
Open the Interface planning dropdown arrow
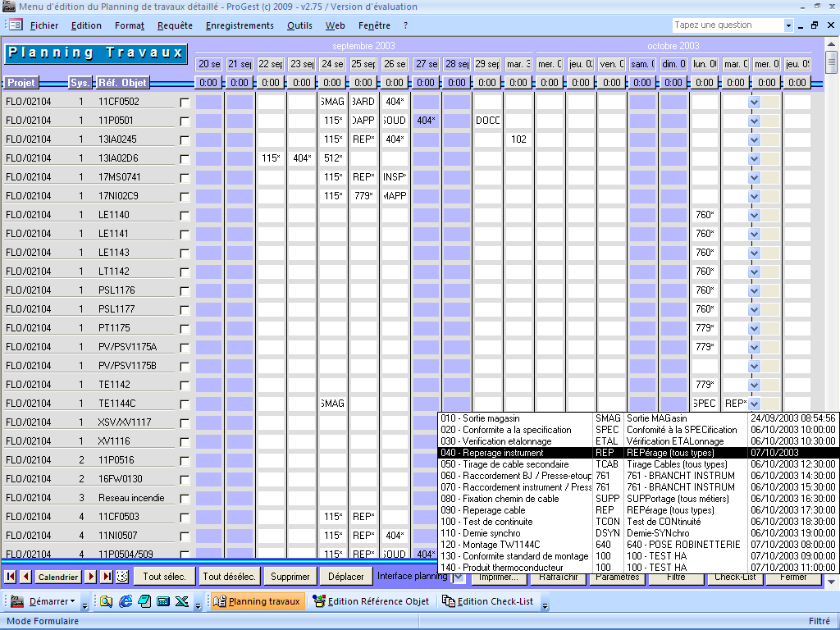click(459, 577)
